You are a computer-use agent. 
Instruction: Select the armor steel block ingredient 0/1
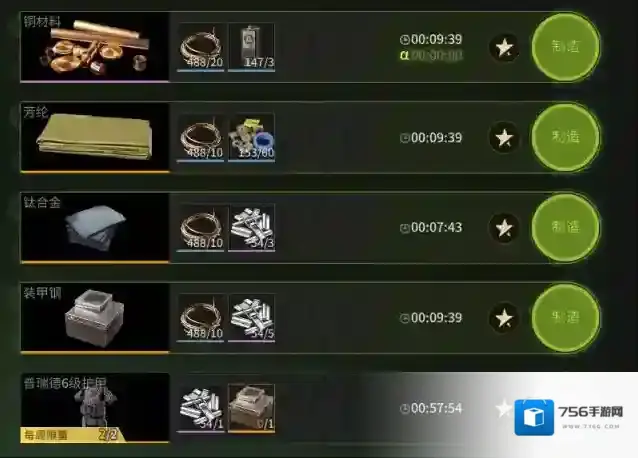[251, 408]
